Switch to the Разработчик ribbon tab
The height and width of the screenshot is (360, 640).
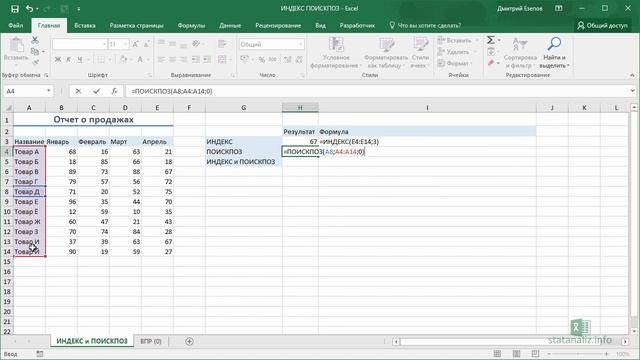[357, 25]
